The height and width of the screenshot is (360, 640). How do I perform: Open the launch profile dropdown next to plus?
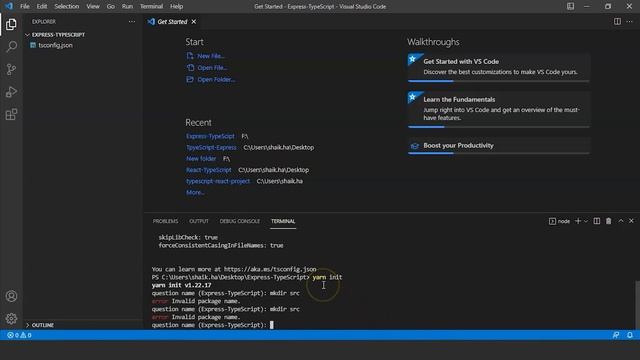point(586,221)
